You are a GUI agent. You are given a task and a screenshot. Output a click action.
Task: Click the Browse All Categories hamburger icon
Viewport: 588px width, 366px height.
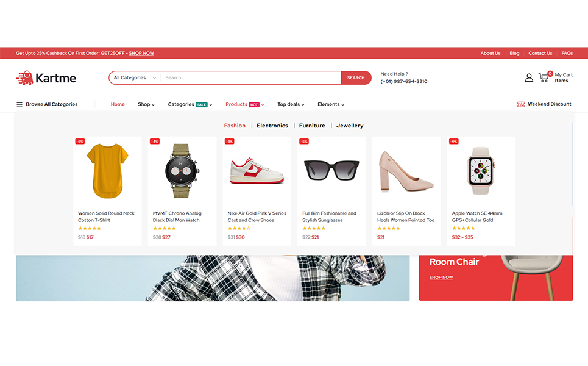(x=19, y=104)
